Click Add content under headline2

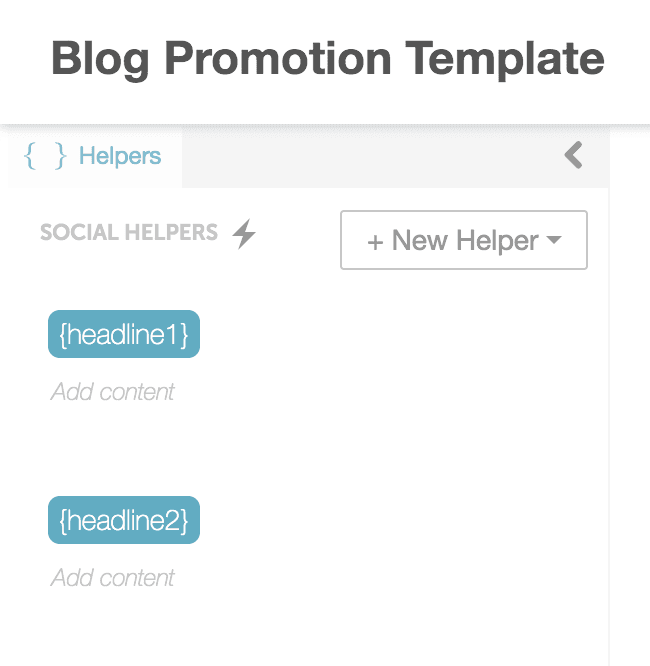pos(112,578)
